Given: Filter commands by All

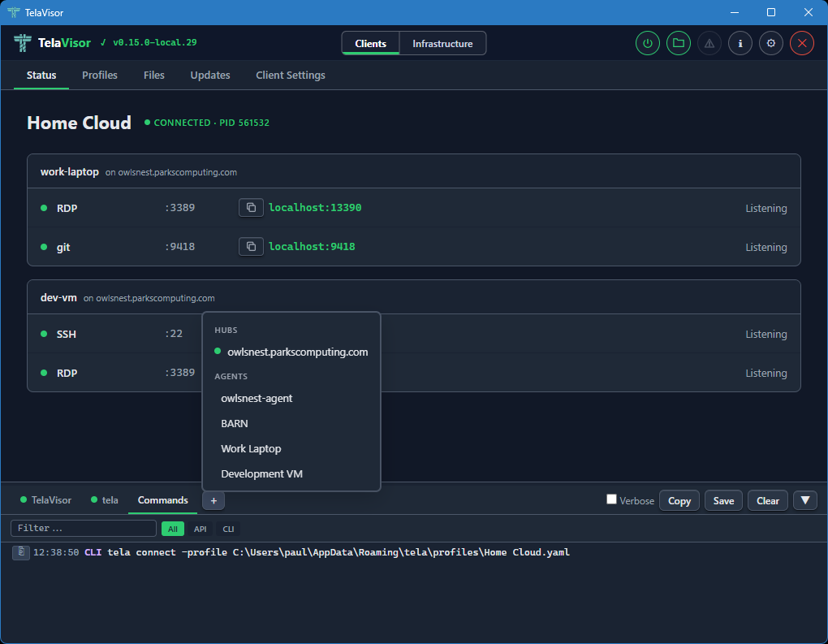Looking at the screenshot, I should (173, 529).
